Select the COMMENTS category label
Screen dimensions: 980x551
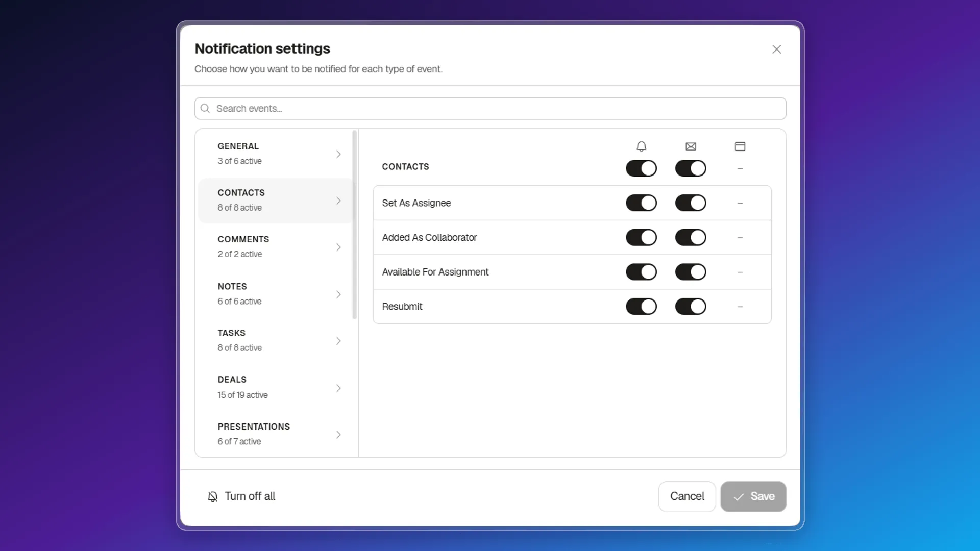tap(243, 239)
